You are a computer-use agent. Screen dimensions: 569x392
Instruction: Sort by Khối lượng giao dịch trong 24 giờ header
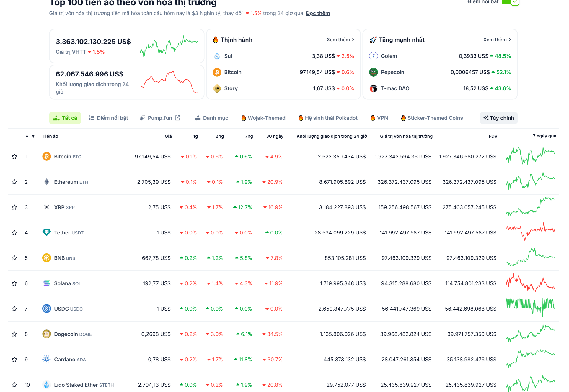coord(332,136)
